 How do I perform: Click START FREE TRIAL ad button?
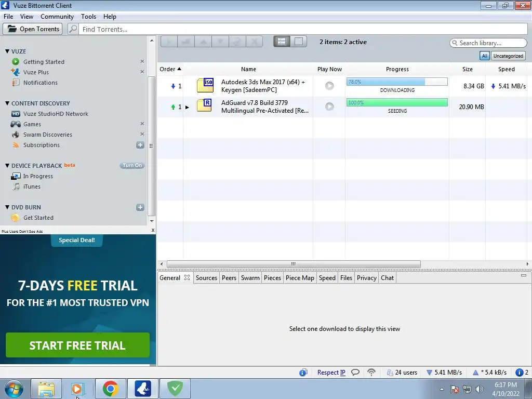[77, 345]
